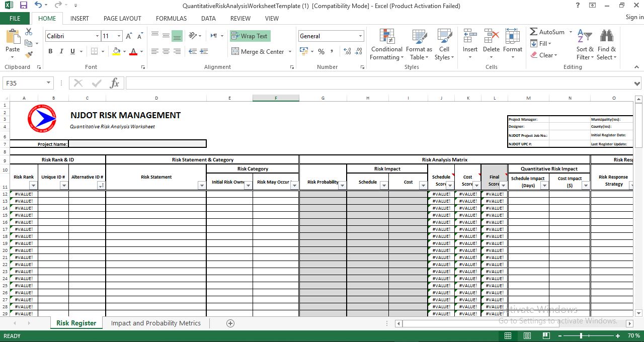
Task: Open the General number format dropdown
Action: pyautogui.click(x=360, y=36)
